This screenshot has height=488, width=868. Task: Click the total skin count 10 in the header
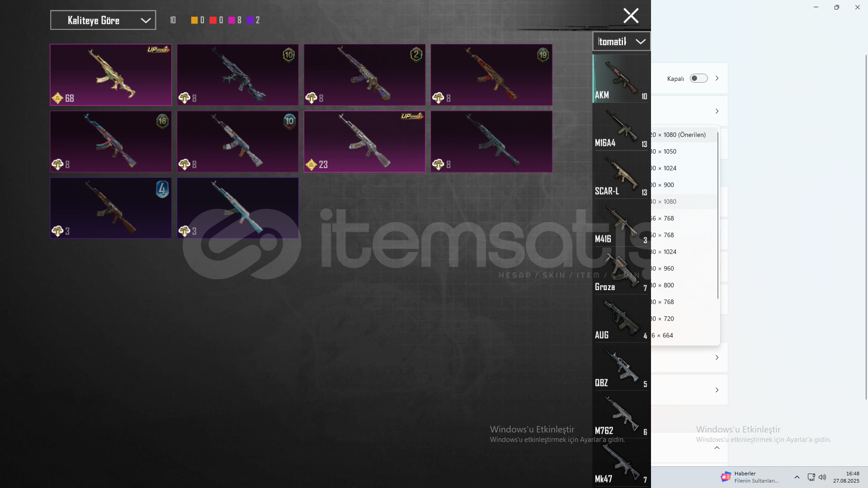[173, 20]
